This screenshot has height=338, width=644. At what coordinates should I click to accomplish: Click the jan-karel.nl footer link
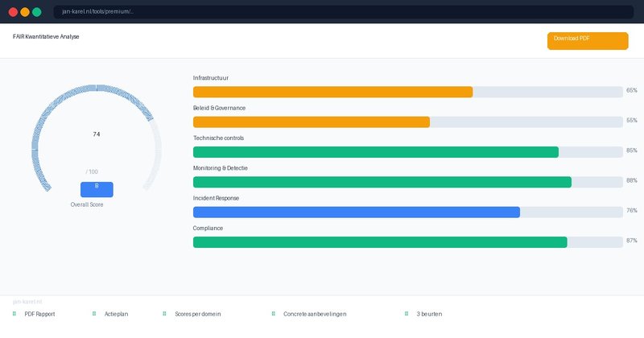tap(28, 301)
